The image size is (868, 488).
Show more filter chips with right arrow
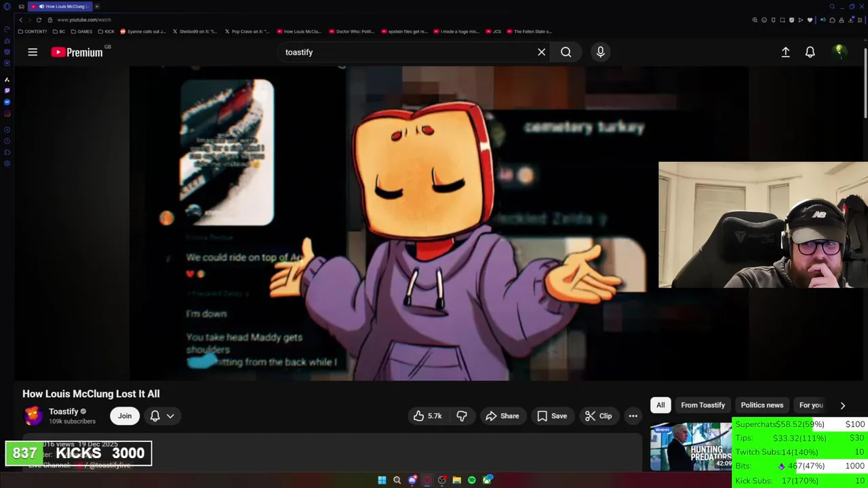(x=842, y=405)
